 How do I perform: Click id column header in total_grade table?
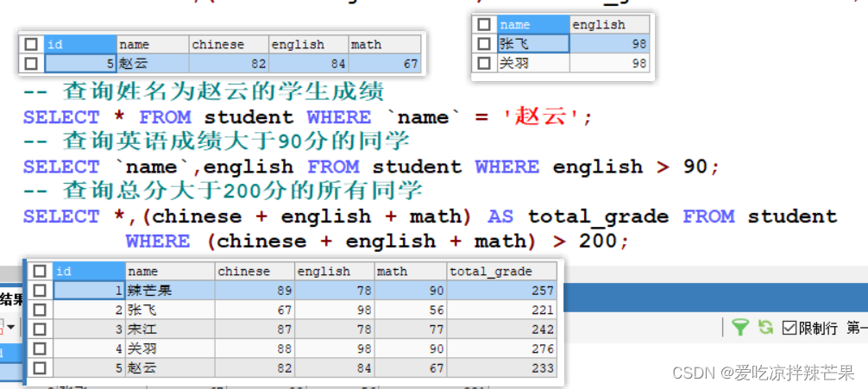coord(89,271)
